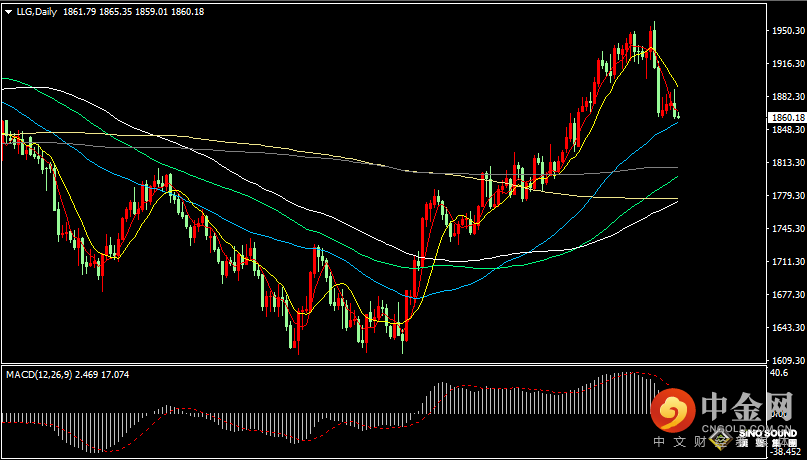Screen dimensions: 807x460
Task: Click the 1643.30 price axis label
Action: [786, 327]
